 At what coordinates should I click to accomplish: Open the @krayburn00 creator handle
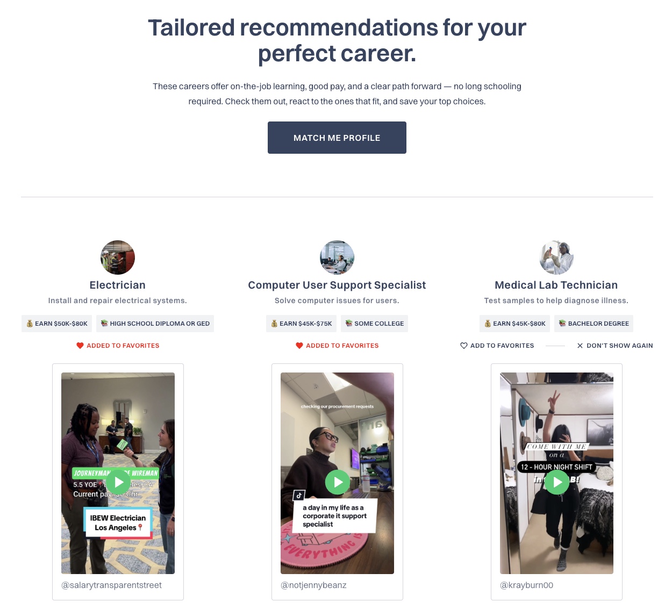(x=527, y=585)
